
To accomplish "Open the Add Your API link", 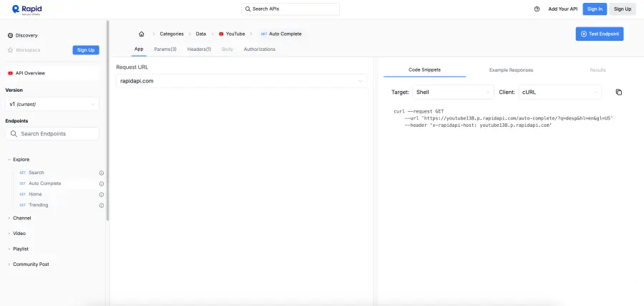I will (x=562, y=9).
